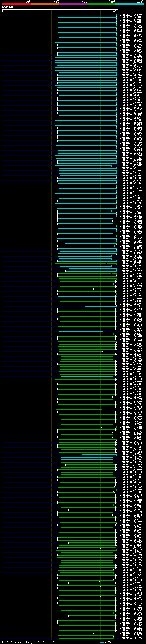Select the UniRef100_Q96540 label
The width and height of the screenshot is (146, 644).
coord(131,118)
